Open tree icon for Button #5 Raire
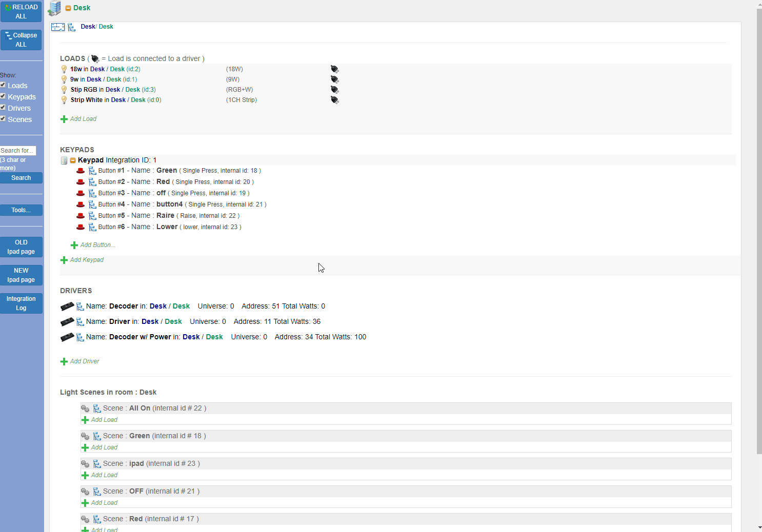This screenshot has width=762, height=532. coord(92,216)
